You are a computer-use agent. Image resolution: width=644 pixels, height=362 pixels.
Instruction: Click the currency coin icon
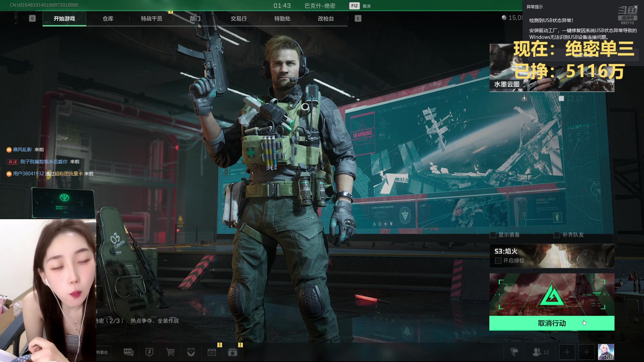(x=504, y=17)
